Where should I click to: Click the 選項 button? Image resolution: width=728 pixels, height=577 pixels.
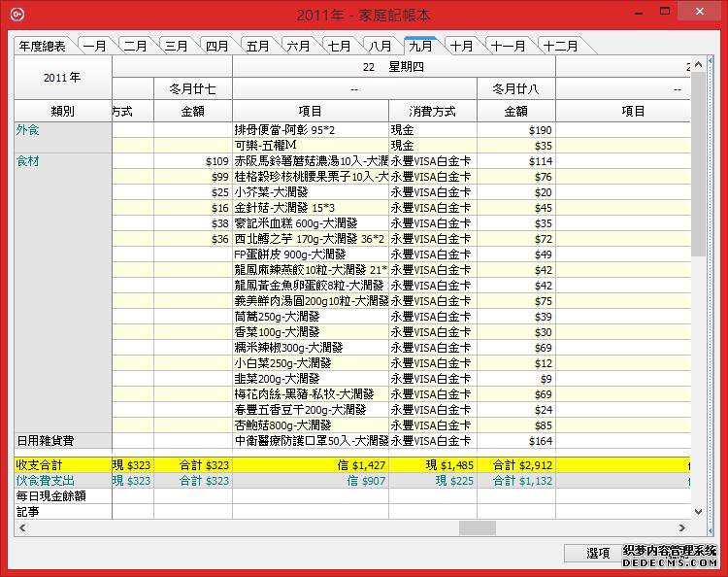pos(598,553)
